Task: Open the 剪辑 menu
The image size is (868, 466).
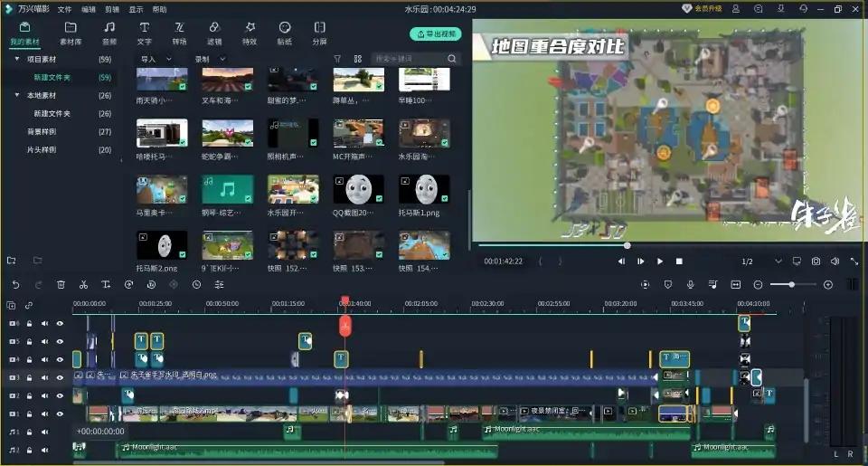Action: 112,9
